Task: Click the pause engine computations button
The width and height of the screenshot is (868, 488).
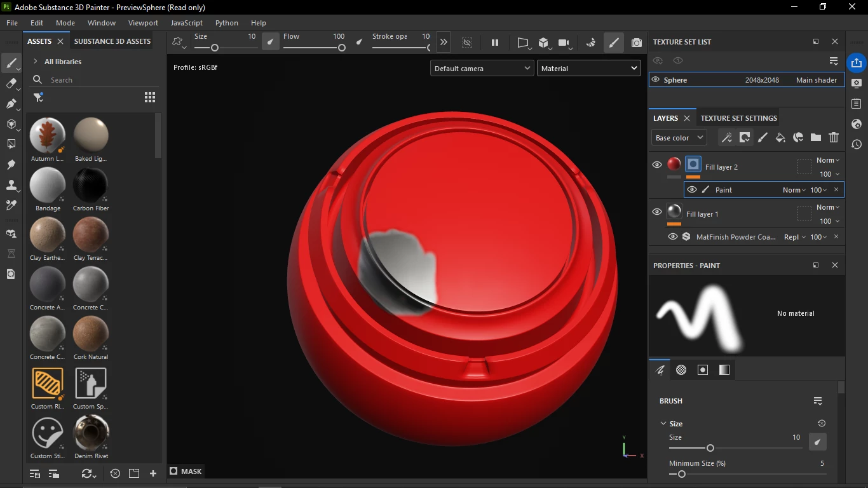Action: 495,43
